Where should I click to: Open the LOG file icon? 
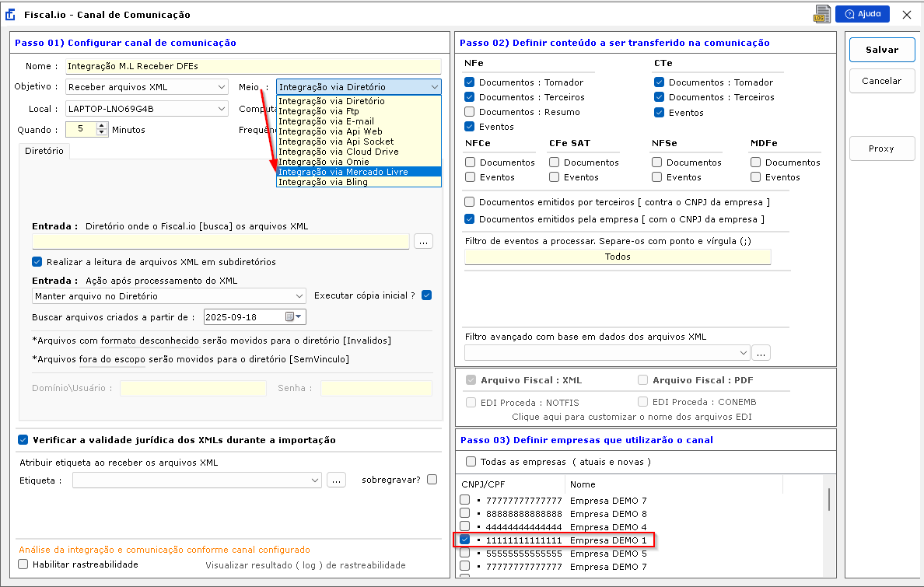(821, 15)
